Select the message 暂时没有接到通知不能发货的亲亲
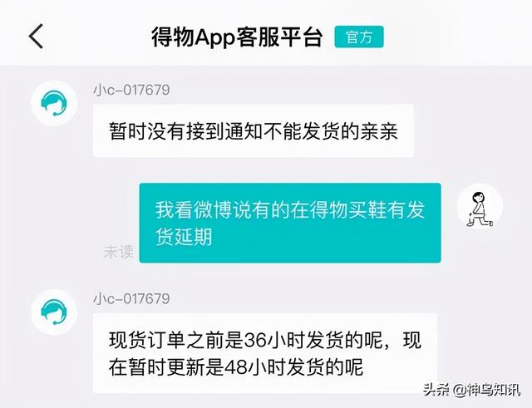This screenshot has height=408, width=532. (254, 131)
